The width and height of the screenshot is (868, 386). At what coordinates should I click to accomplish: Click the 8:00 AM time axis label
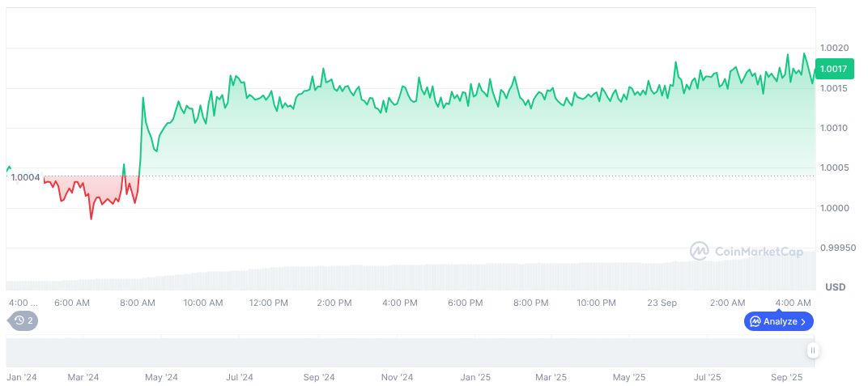click(x=138, y=303)
